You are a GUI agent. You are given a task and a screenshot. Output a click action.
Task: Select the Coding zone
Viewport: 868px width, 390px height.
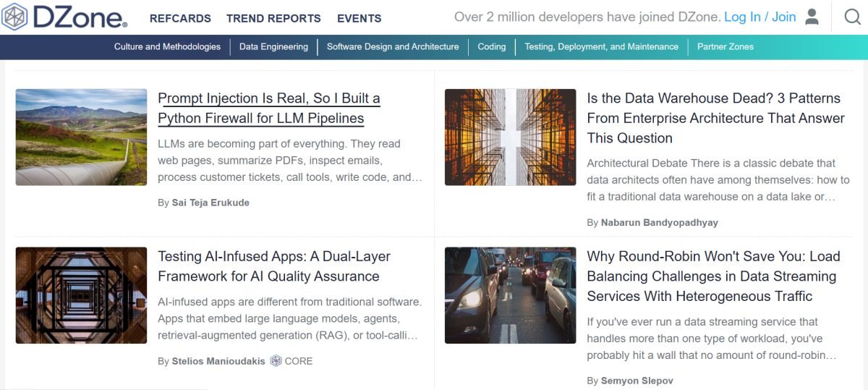(492, 46)
